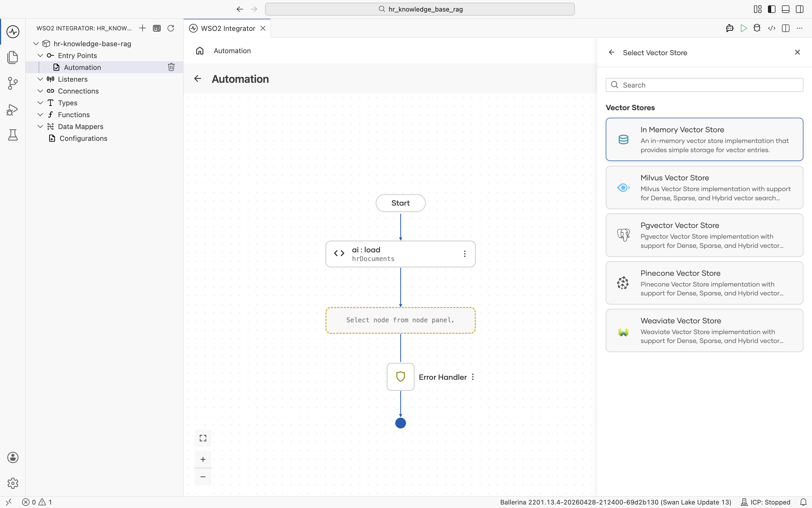This screenshot has height=508, width=812.
Task: Toggle the secondary side bar
Action: [x=800, y=9]
